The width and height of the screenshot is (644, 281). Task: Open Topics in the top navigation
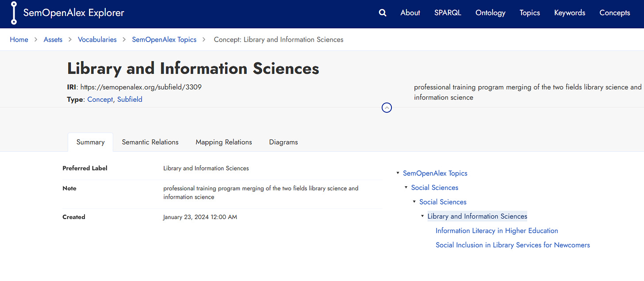point(529,13)
